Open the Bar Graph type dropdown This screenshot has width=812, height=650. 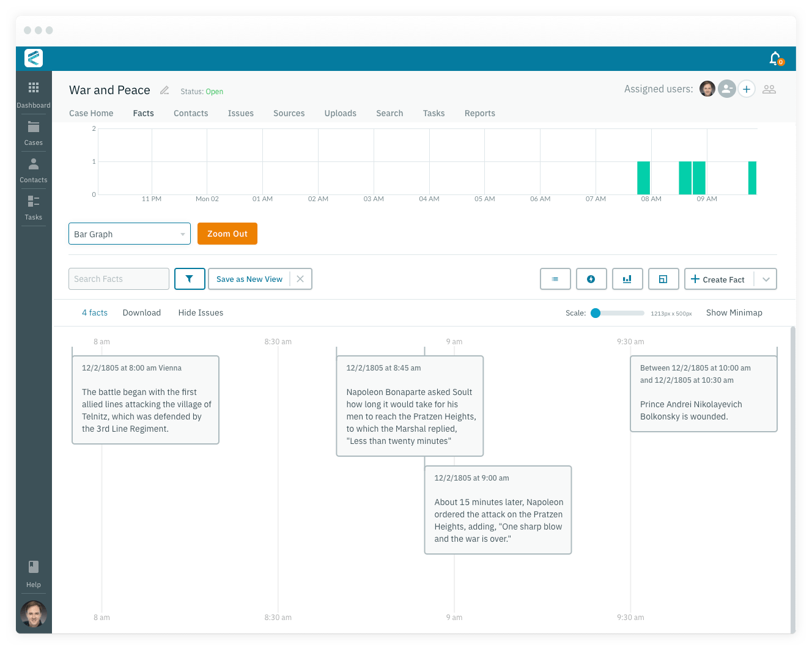click(130, 234)
